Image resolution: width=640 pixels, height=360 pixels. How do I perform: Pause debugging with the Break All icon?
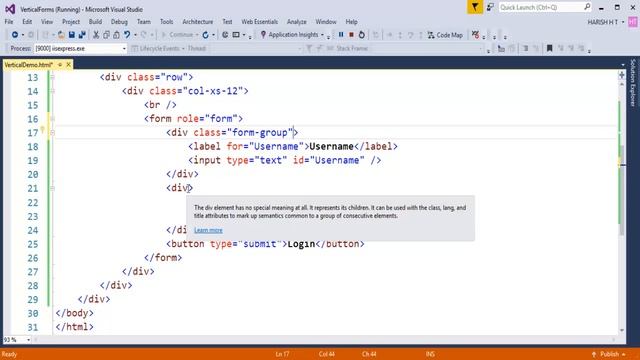point(341,35)
